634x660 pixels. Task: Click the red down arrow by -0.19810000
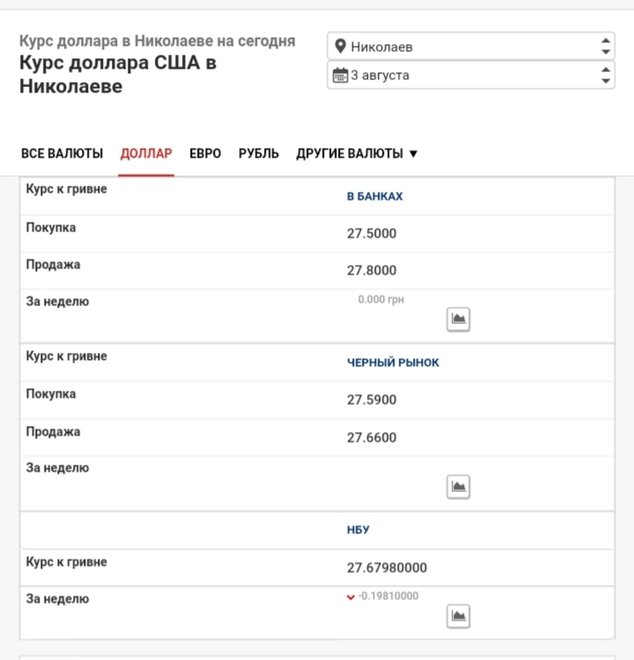point(350,597)
